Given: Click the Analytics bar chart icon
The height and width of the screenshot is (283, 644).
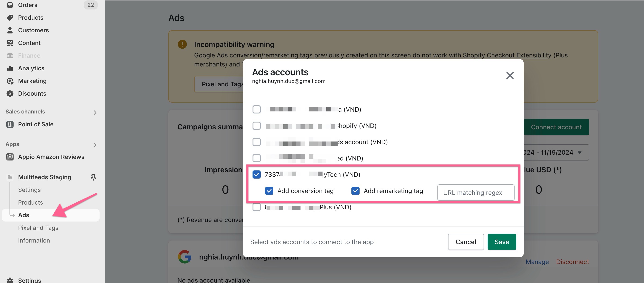Looking at the screenshot, I should [x=10, y=68].
